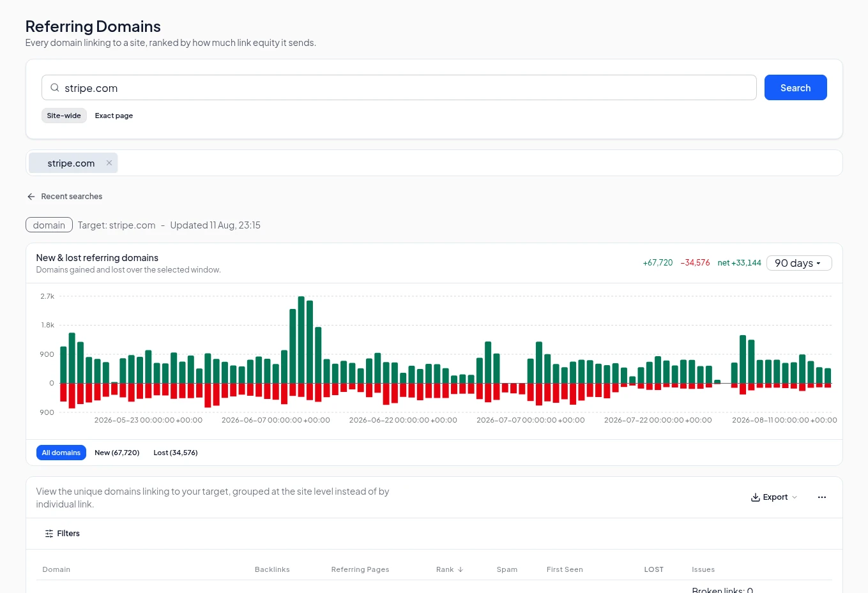Click the back arrow beside Recent searches
Screen dimensions: 868x593
pos(31,197)
